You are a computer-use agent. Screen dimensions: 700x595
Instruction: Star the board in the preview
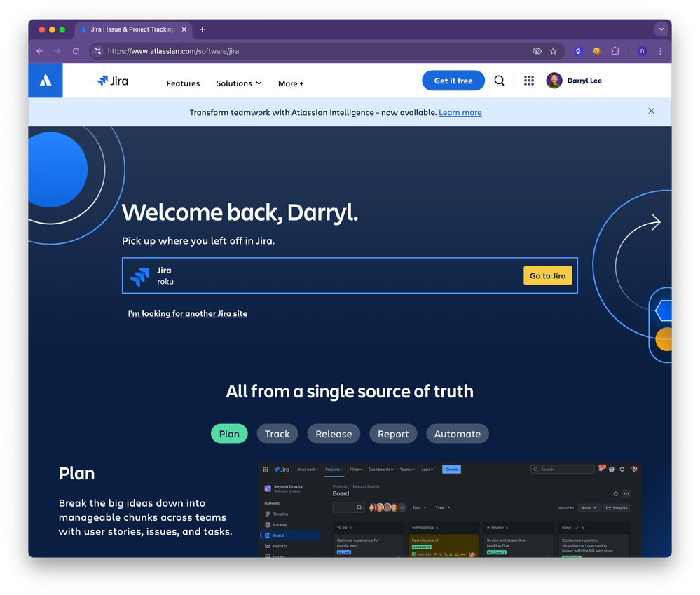616,494
